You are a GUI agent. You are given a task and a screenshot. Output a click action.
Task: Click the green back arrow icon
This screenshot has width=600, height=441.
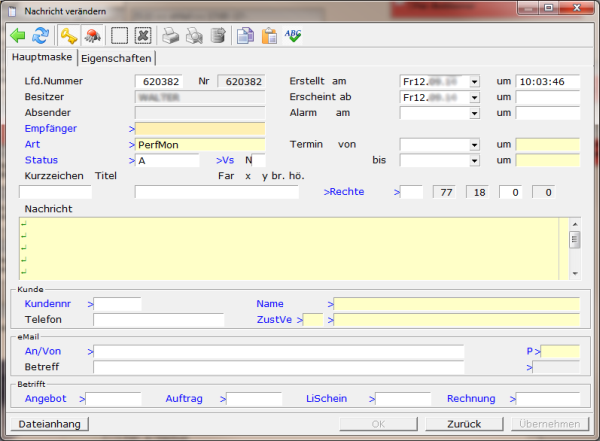[x=17, y=36]
